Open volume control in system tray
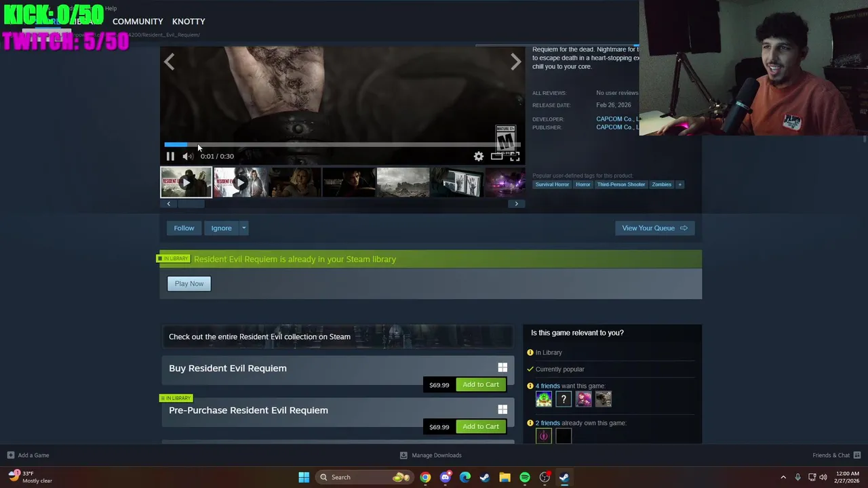Image resolution: width=868 pixels, height=488 pixels. (825, 477)
